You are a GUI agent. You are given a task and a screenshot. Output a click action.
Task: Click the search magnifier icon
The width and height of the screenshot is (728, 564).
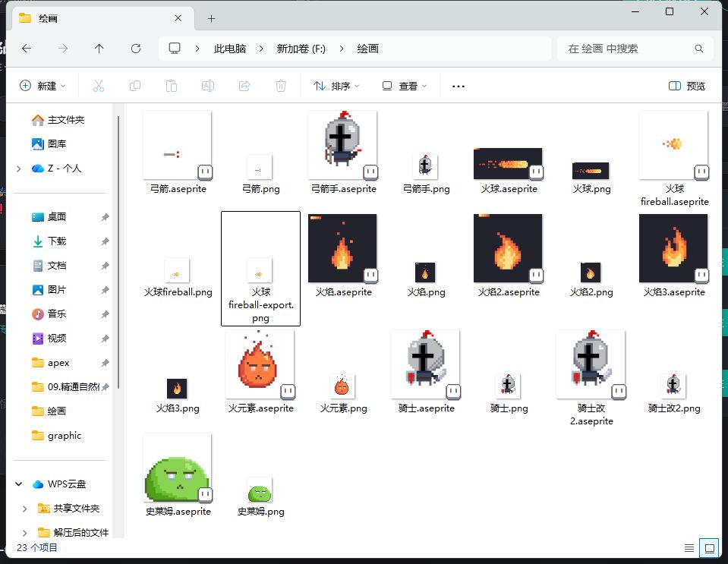pos(698,49)
